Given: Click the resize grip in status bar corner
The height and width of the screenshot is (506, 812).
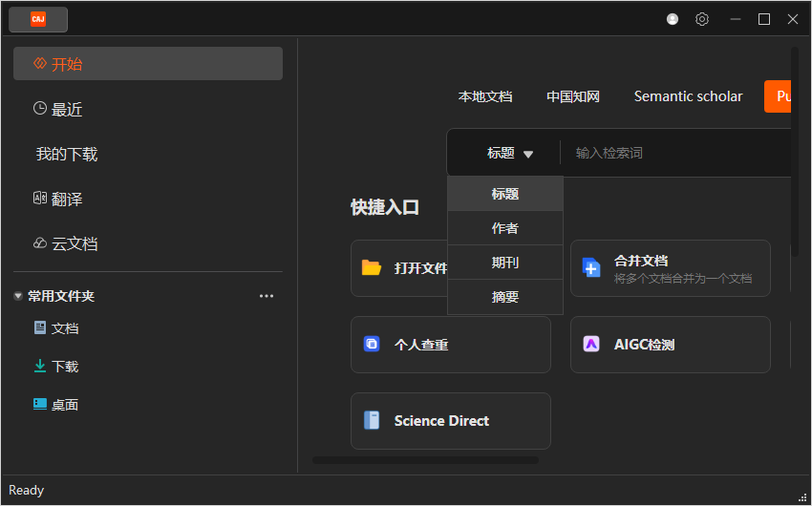Looking at the screenshot, I should pos(803,497).
